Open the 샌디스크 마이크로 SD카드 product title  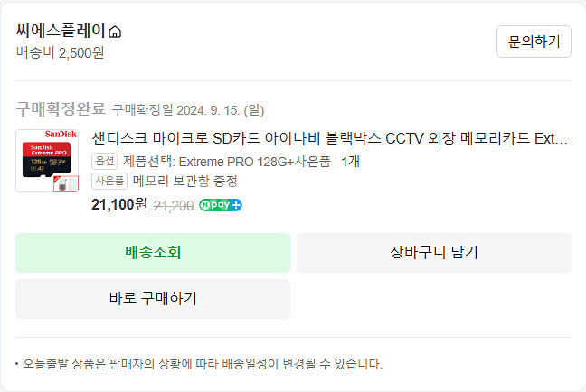[330, 139]
